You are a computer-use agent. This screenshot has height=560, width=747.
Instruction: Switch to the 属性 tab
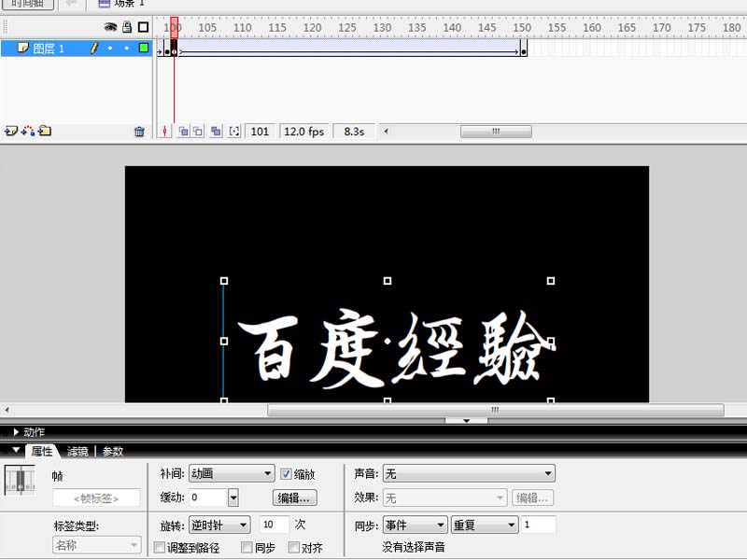click(x=42, y=451)
